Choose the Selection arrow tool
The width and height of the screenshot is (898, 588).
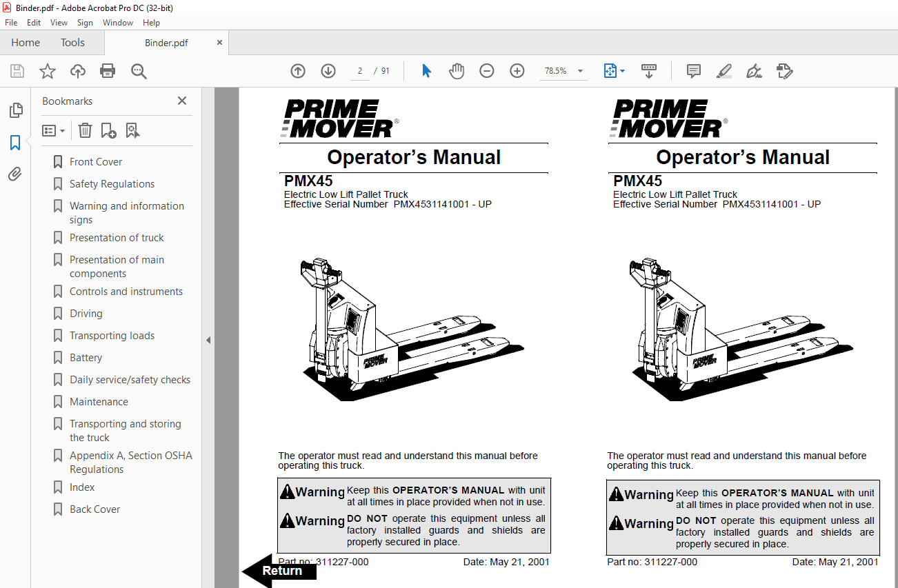426,71
